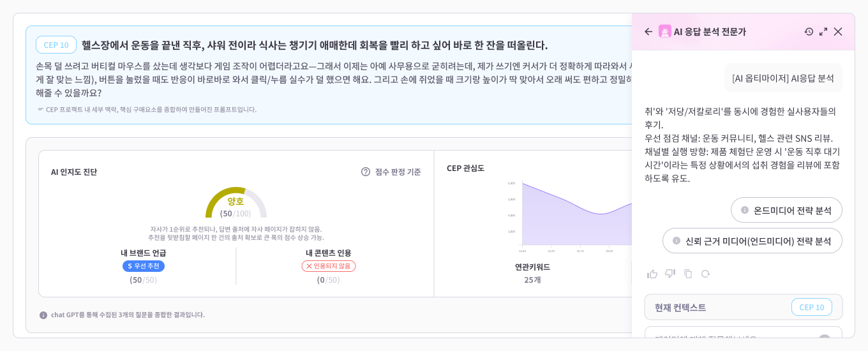Screen dimensions: 868x351
Task: Click the 양호 score gauge
Action: [x=236, y=203]
